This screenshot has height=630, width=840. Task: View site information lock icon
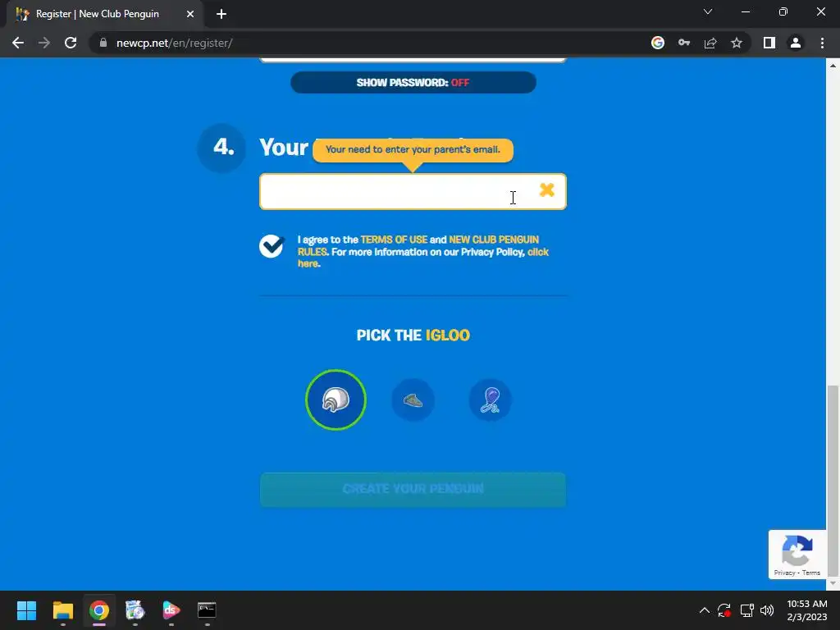[x=103, y=43]
